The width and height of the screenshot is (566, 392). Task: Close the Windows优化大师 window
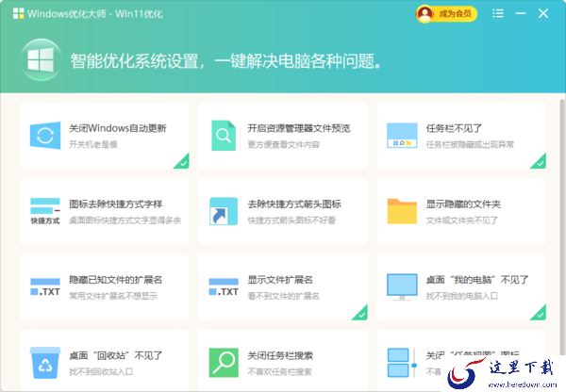543,14
